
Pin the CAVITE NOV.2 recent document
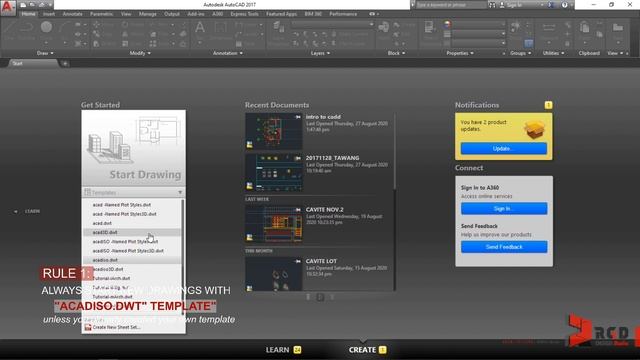298,210
